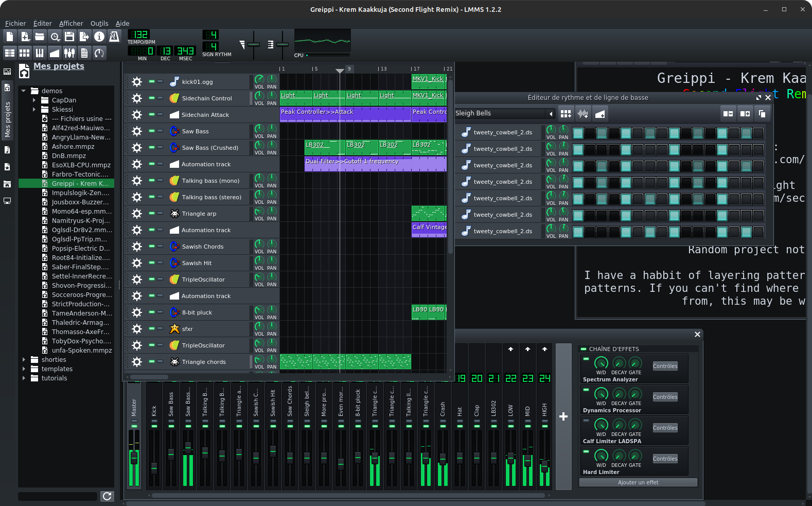The height and width of the screenshot is (506, 812).
Task: Click the Ajouter un effet button
Action: tap(638, 482)
